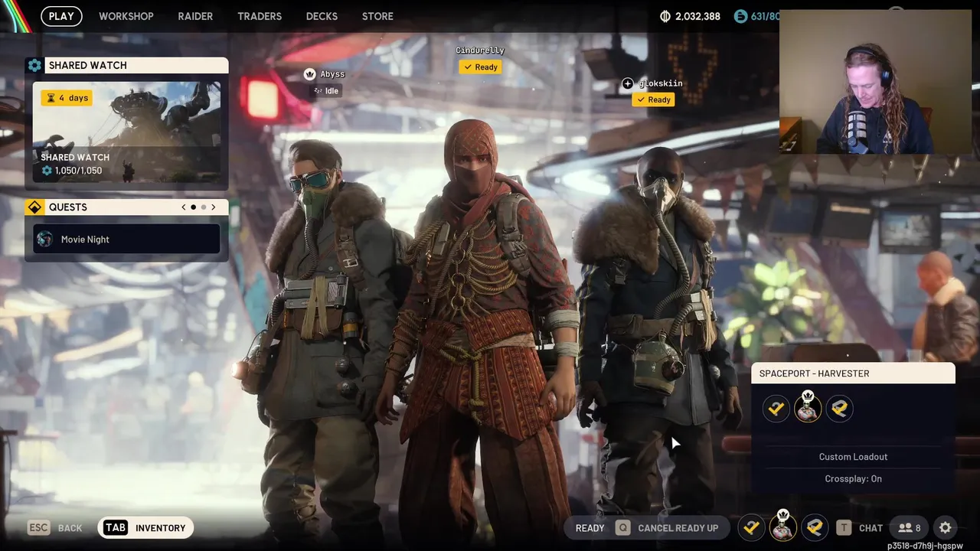Open the Movie Night quest
980x551 pixels.
pos(126,240)
